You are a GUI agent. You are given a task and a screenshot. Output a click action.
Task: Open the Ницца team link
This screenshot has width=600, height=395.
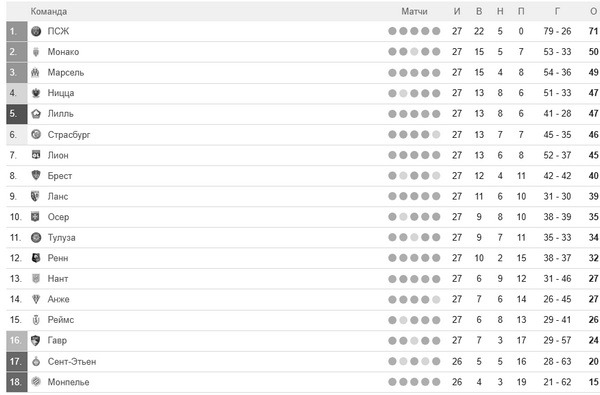(60, 93)
